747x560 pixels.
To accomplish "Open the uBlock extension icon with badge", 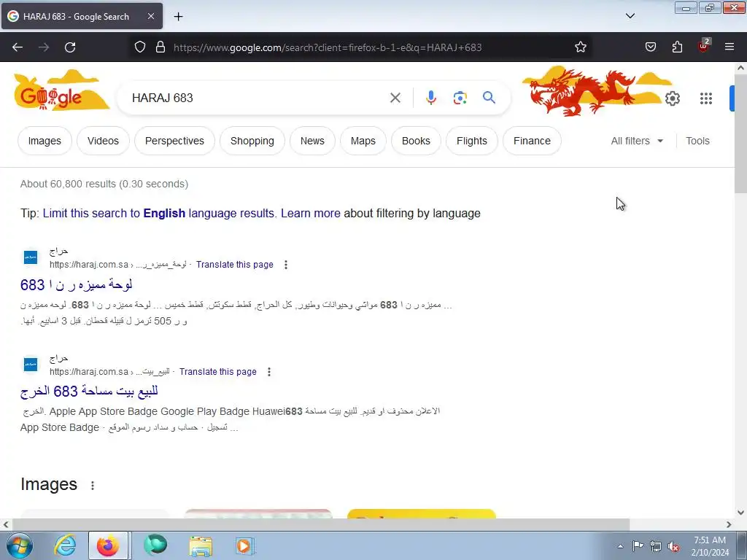I will tap(704, 46).
